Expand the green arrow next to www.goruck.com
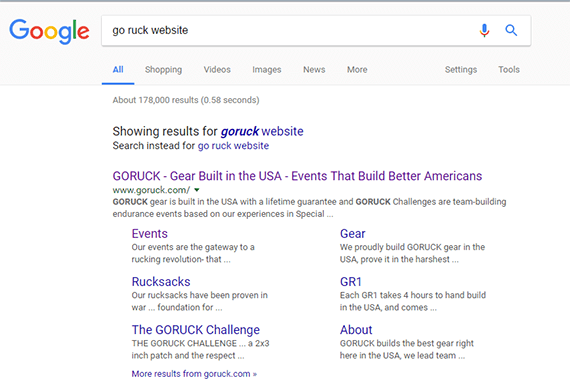 pos(197,190)
